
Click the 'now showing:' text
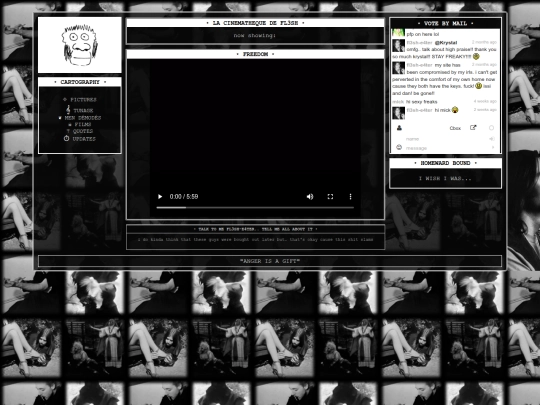[x=255, y=35]
